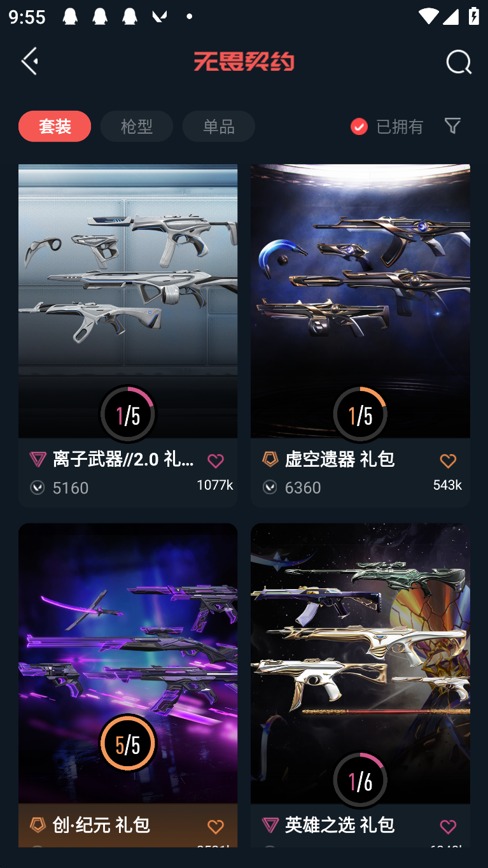Screen dimensions: 488x868
Task: Tap the 无畏契约 title logo
Action: 244,62
